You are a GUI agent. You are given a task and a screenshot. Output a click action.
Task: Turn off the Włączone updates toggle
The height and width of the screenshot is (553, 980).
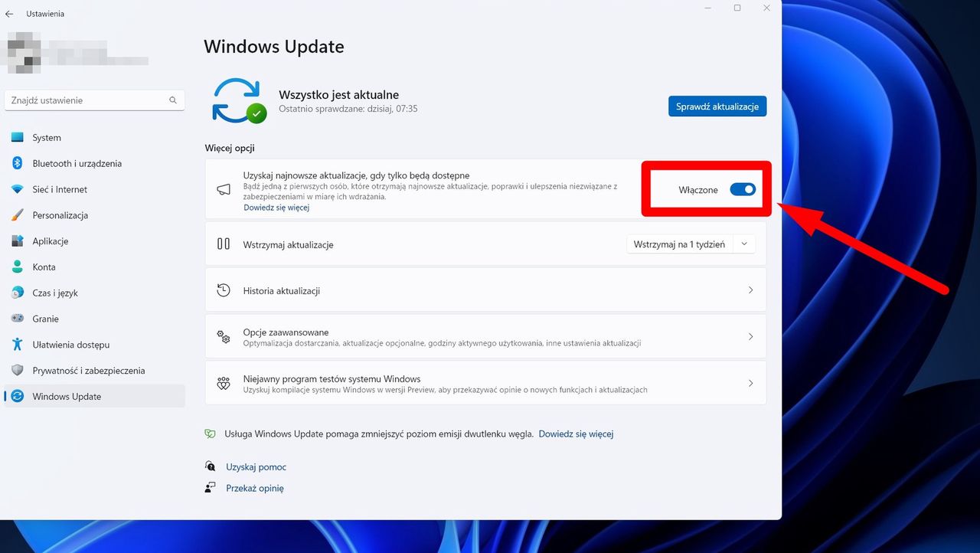[743, 189]
